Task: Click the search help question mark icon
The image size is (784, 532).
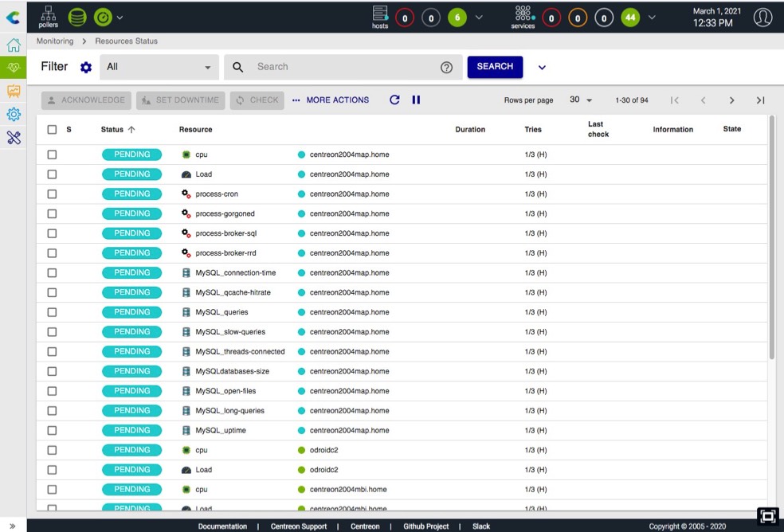Action: 446,68
